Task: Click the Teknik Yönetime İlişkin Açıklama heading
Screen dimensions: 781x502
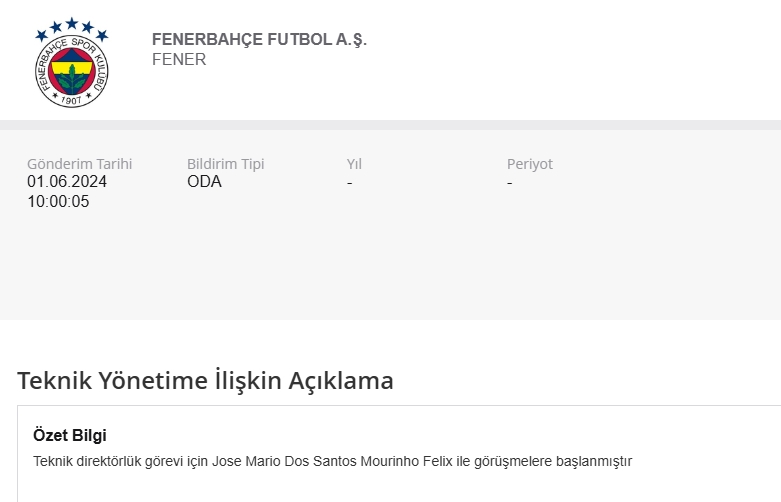Action: (x=205, y=380)
